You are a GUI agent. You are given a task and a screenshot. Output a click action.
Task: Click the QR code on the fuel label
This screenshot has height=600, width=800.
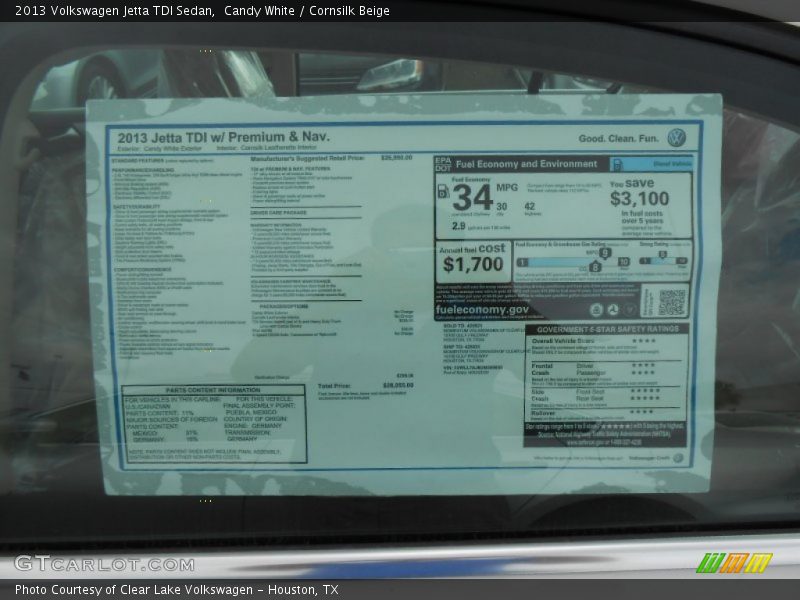pos(672,301)
